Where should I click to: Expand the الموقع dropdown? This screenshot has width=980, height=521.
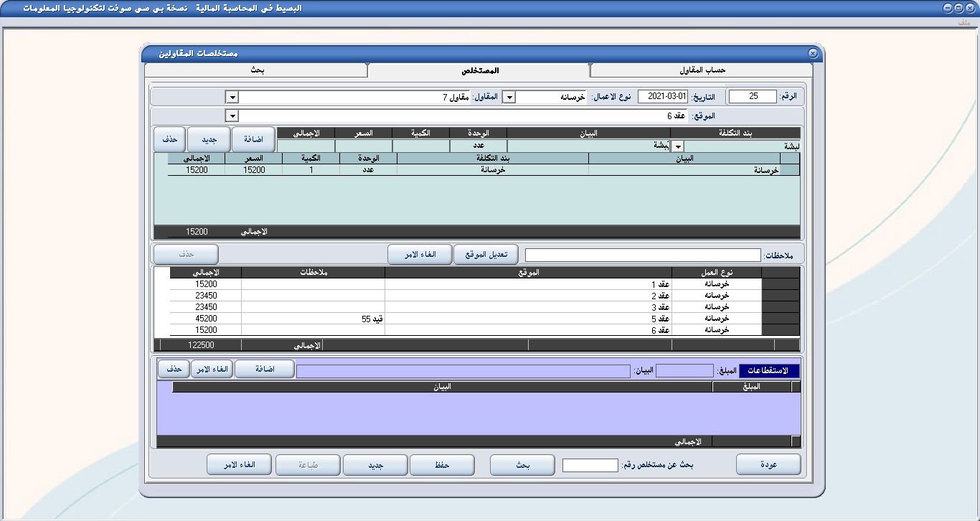232,116
